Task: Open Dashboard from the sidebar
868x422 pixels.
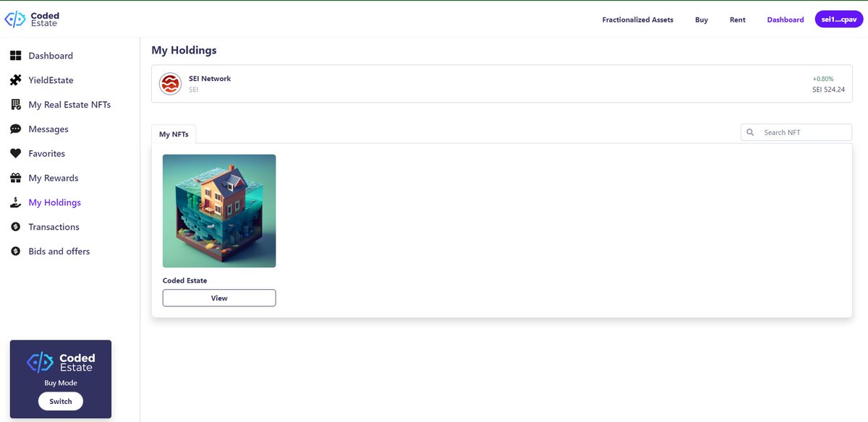Action: click(51, 56)
